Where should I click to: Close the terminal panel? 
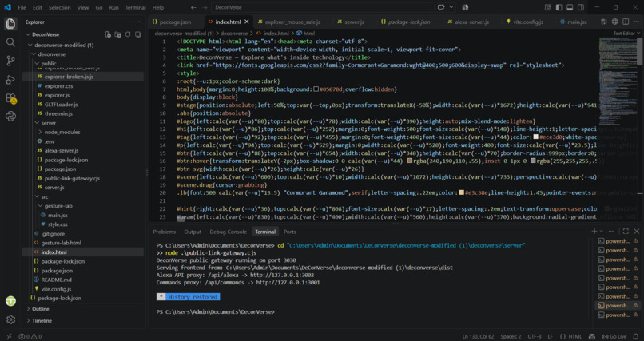(637, 232)
